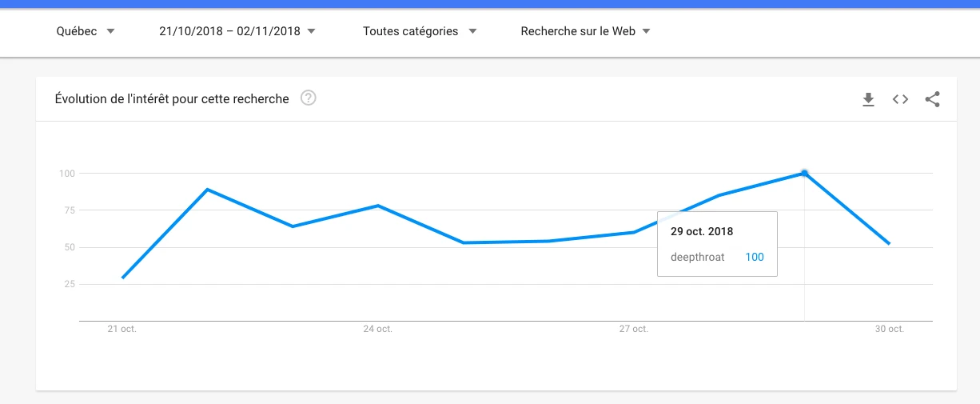Click the 100 value in the tooltip

(x=754, y=257)
